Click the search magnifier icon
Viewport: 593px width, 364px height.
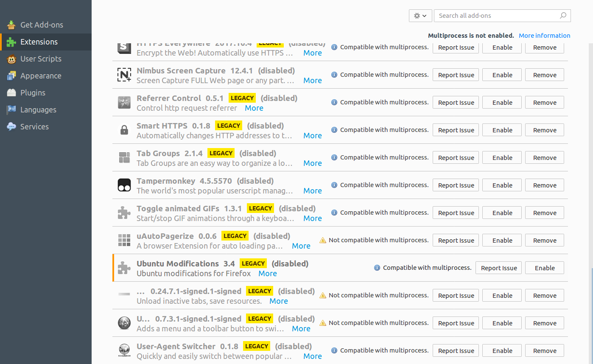(563, 16)
